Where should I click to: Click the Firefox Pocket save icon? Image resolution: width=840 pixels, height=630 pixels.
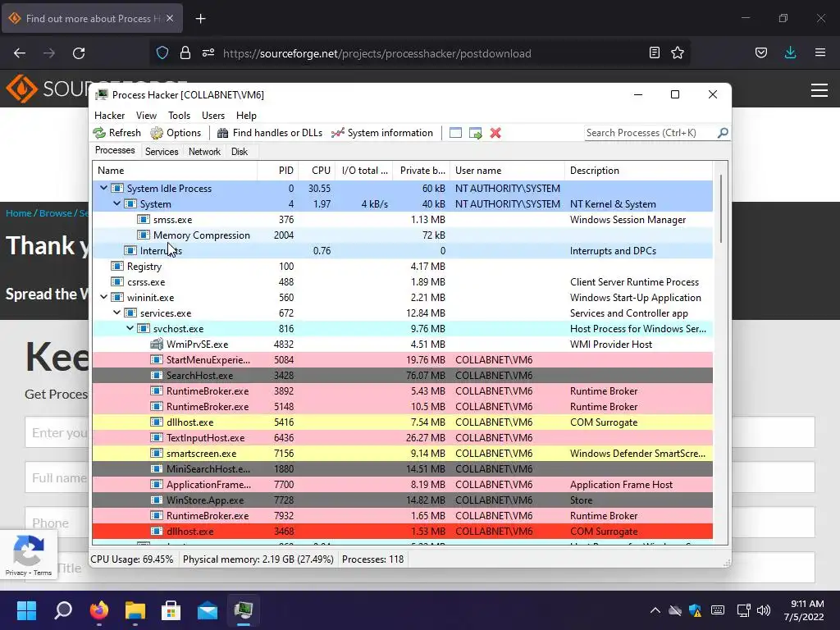tap(760, 52)
